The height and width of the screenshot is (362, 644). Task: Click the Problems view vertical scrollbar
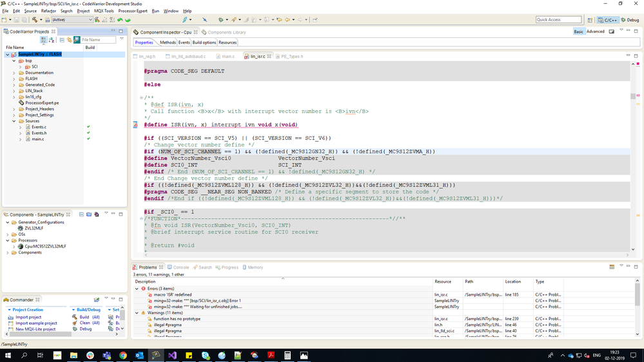click(x=638, y=307)
